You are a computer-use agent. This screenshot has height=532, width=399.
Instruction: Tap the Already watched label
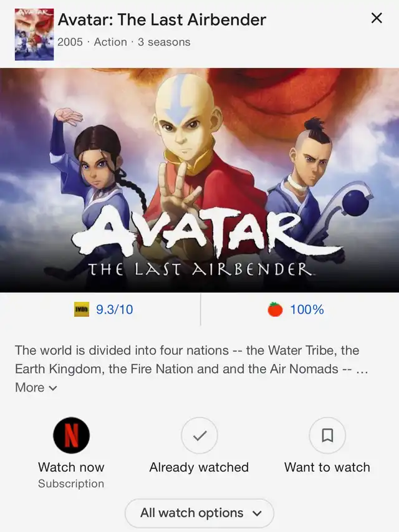(x=199, y=467)
